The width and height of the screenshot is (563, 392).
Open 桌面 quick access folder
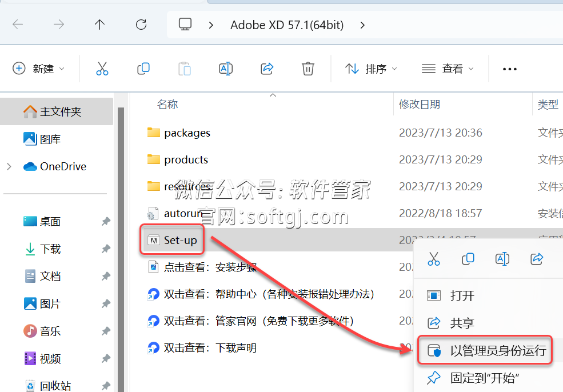tap(42, 222)
